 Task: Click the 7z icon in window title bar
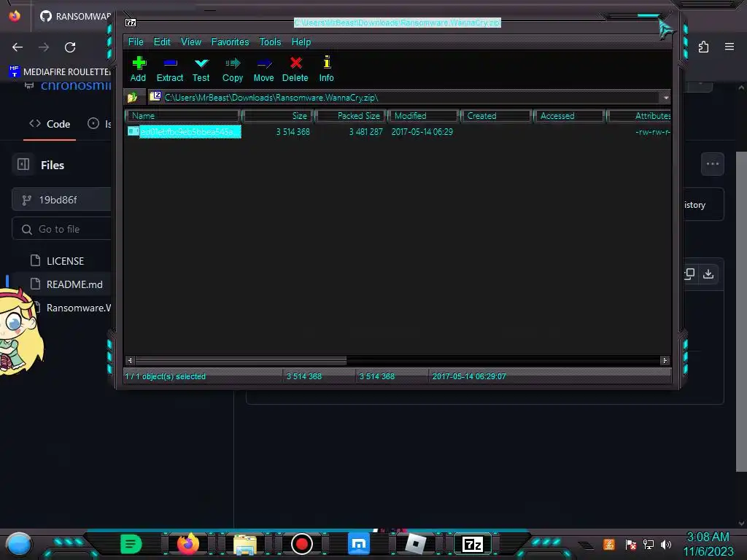[x=131, y=23]
